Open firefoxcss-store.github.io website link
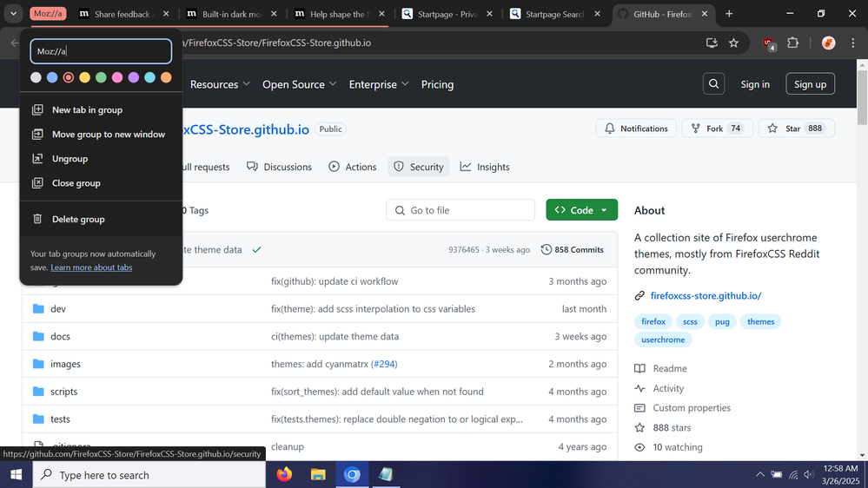868x488 pixels. pos(706,295)
